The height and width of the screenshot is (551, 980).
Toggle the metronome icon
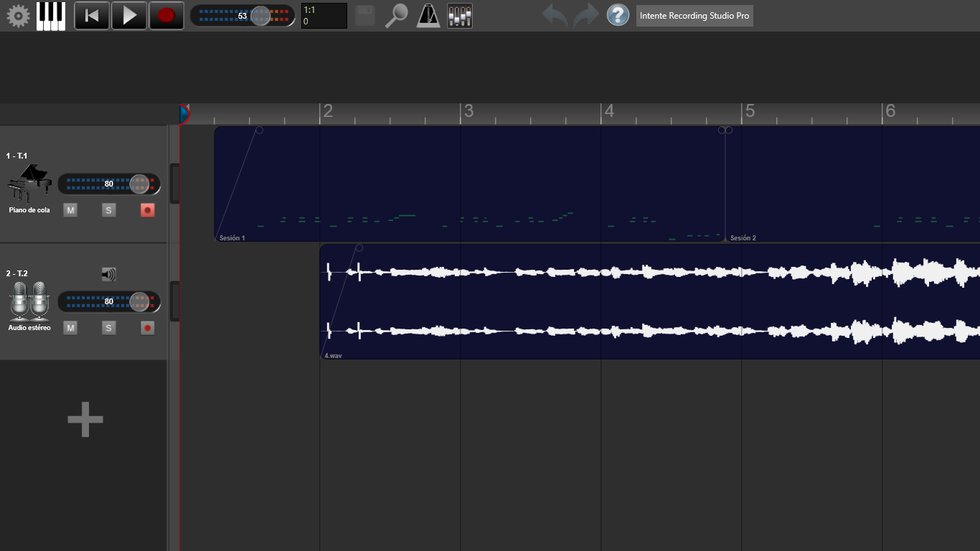click(428, 16)
